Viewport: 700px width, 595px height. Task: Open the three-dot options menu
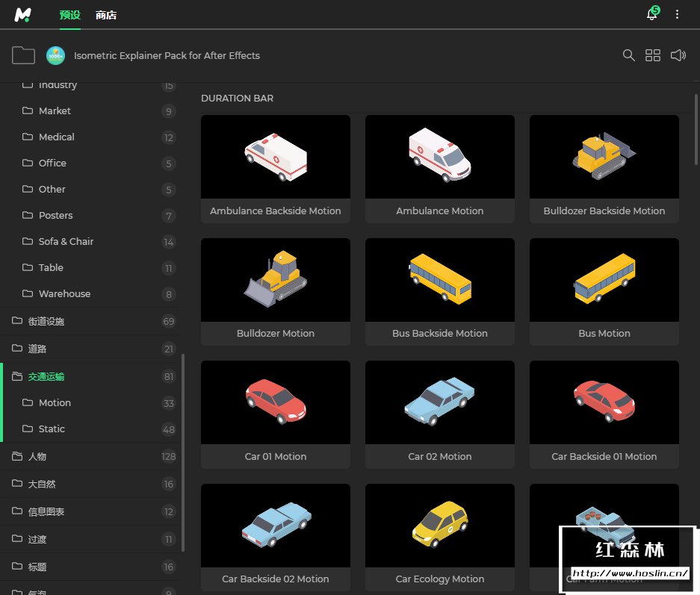[678, 14]
